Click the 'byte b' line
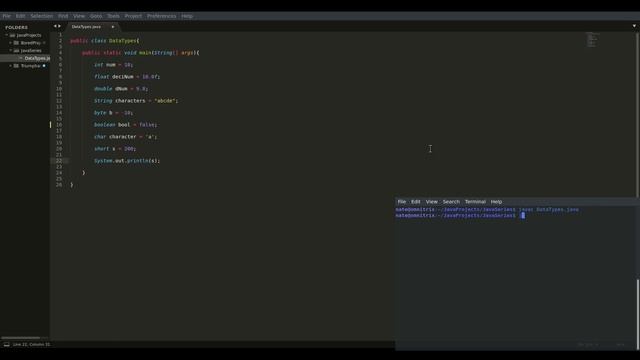This screenshot has width=640, height=360. click(x=113, y=113)
